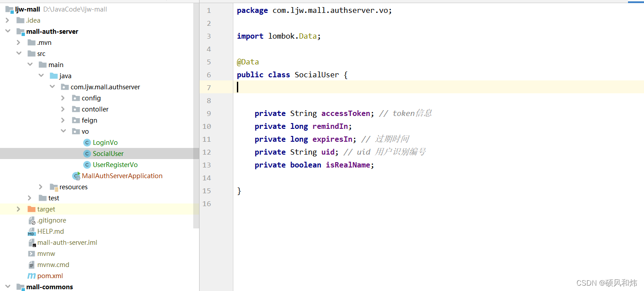The width and height of the screenshot is (644, 291).
Task: Click the blue java source folder icon
Action: [53, 76]
